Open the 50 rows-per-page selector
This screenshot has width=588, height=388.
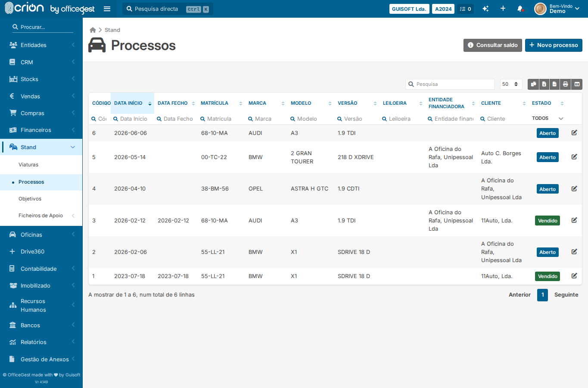coord(511,84)
